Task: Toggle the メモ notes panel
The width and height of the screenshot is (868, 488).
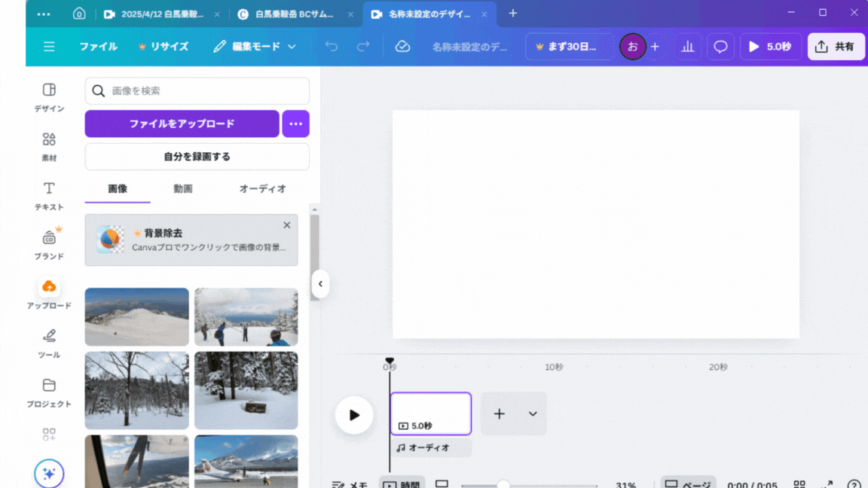Action: 350,484
